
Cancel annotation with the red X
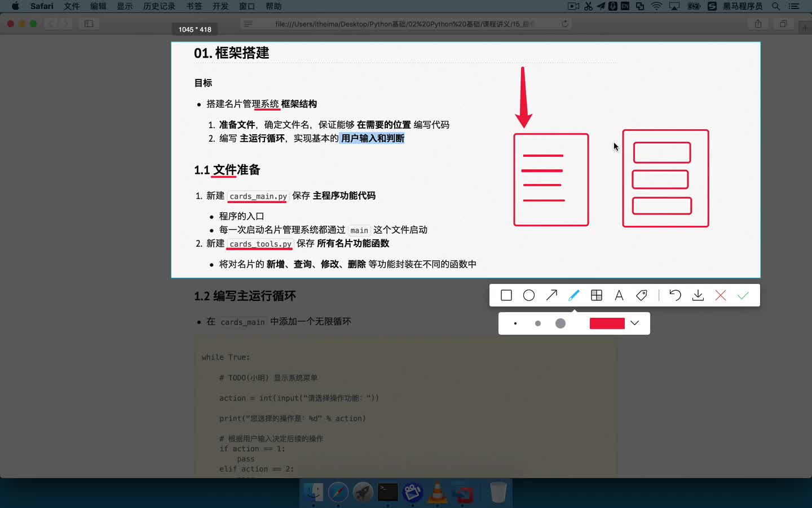(720, 295)
